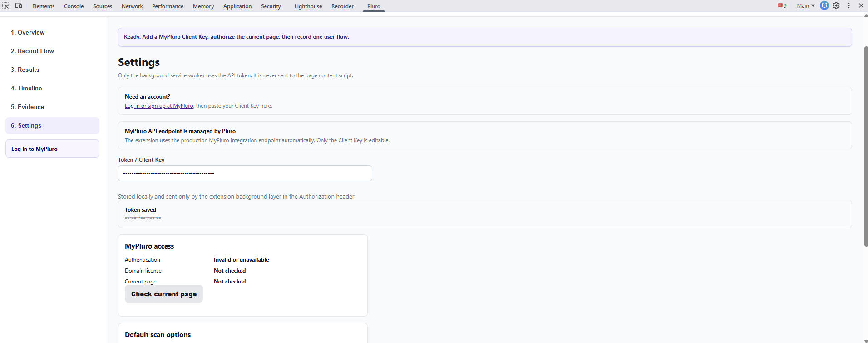Focus the Token / Client Key field
Viewport: 868px width, 343px height.
tap(245, 174)
